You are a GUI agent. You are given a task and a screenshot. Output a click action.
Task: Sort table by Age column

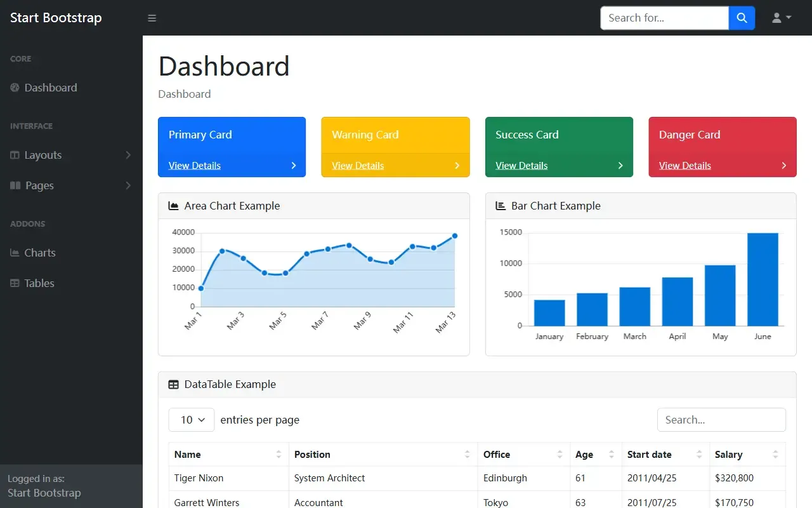(x=596, y=455)
